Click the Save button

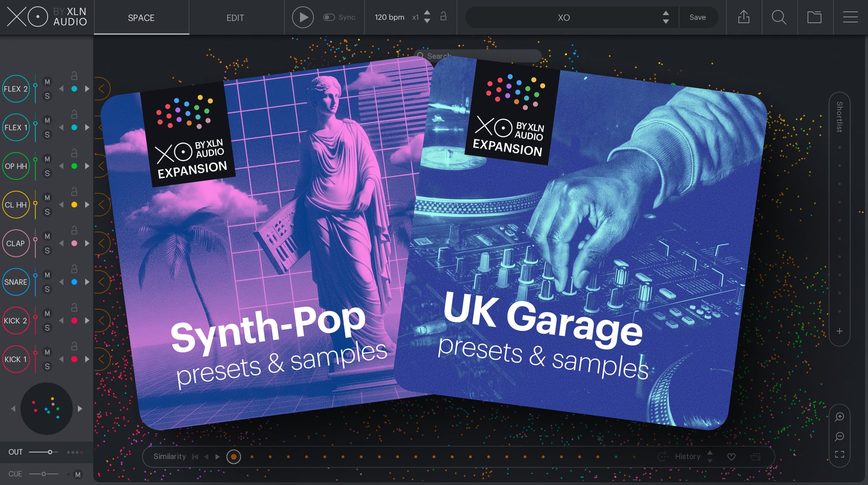697,17
